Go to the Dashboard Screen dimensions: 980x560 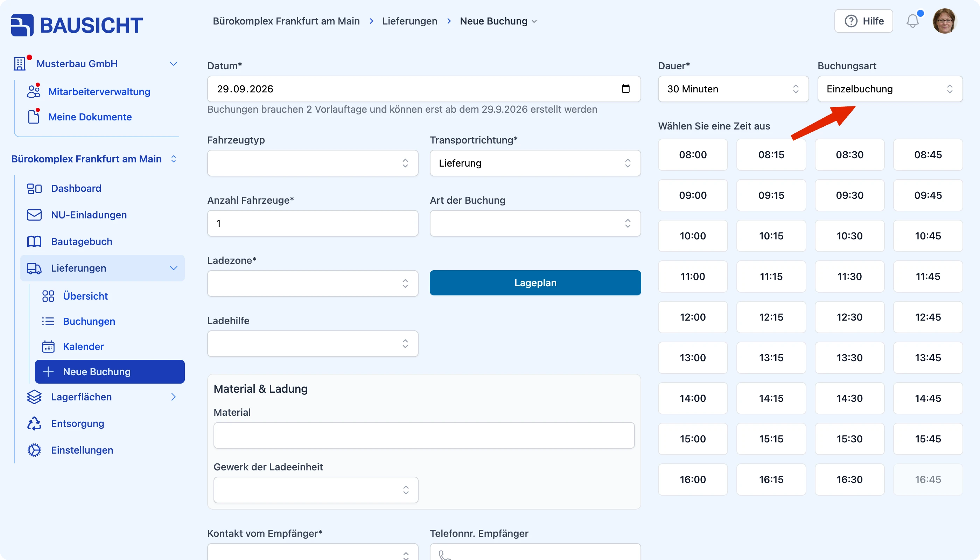pos(76,188)
